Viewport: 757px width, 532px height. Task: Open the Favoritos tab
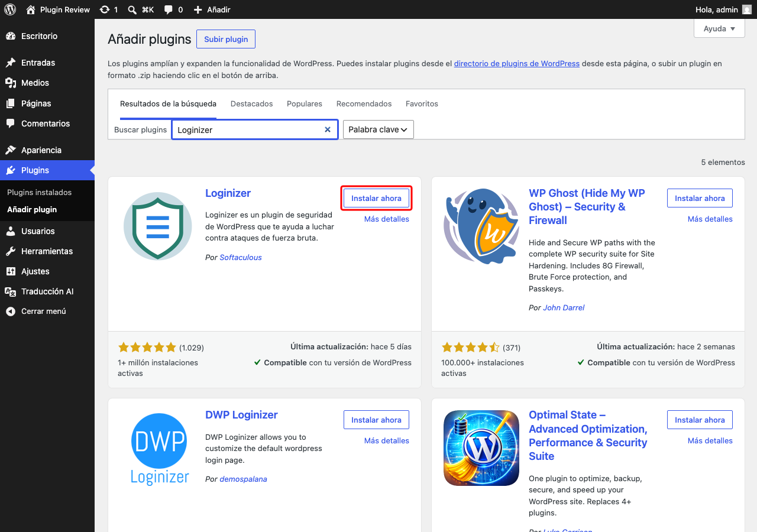(422, 103)
